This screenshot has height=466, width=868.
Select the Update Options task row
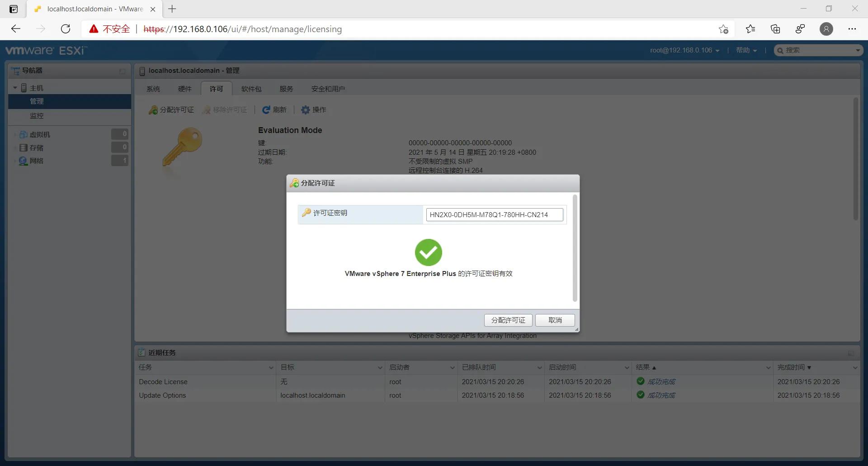click(497, 395)
